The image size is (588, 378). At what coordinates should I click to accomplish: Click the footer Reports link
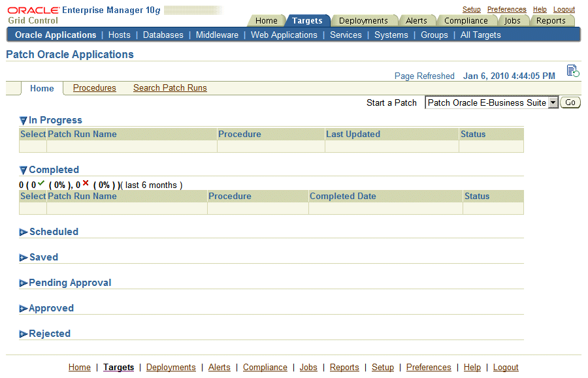coord(344,367)
